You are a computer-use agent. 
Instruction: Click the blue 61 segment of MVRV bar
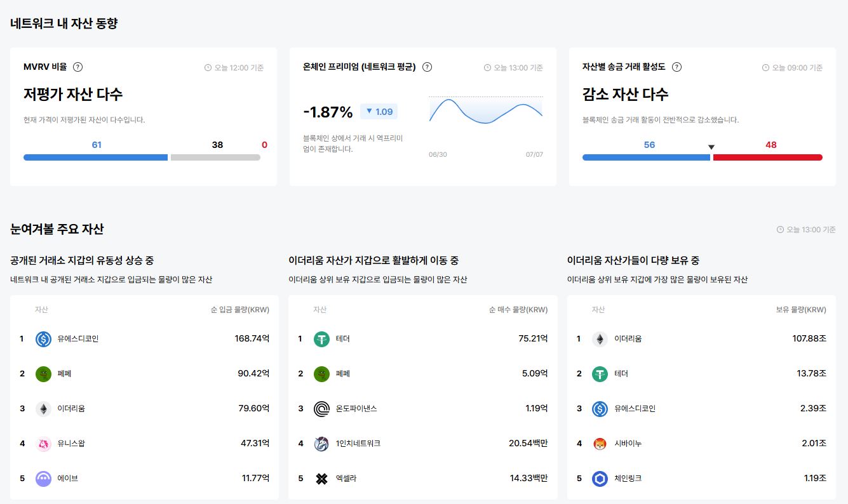tap(96, 157)
